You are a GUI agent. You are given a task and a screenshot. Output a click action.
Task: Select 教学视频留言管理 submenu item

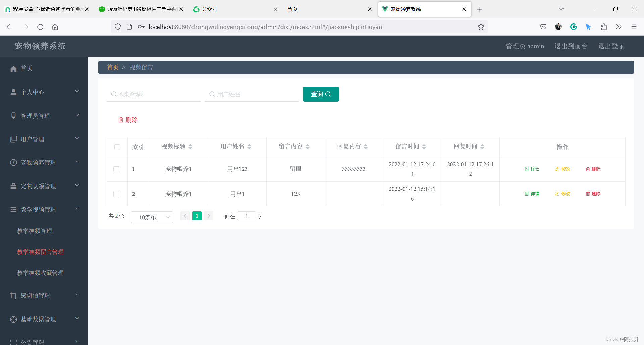pyautogui.click(x=40, y=252)
